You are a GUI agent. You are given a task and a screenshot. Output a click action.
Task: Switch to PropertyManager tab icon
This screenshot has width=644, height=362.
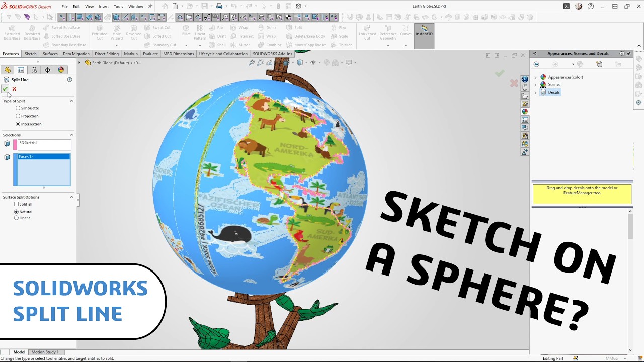[21, 70]
